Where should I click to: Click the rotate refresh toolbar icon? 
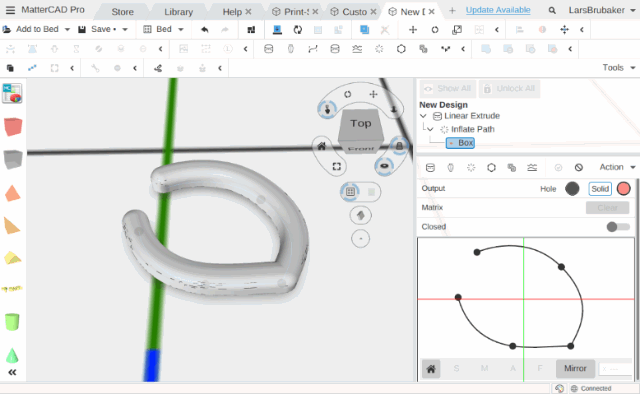point(298,29)
